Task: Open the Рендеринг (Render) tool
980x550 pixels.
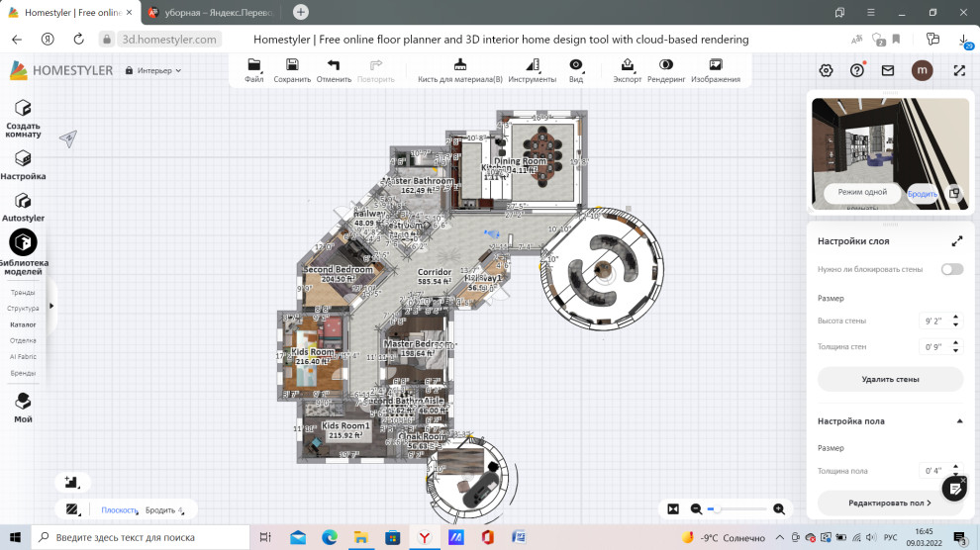Action: point(666,65)
